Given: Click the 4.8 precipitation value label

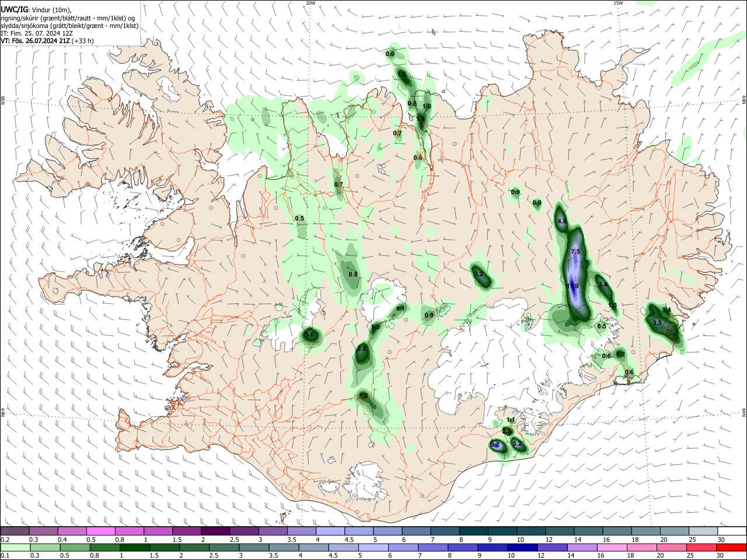Looking at the screenshot, I should pyautogui.click(x=562, y=222).
